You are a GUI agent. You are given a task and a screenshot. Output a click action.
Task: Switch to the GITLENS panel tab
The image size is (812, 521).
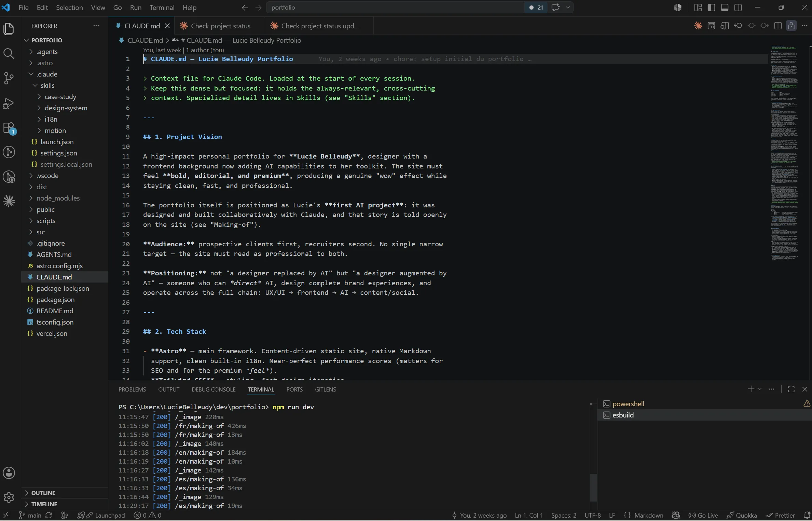click(326, 389)
